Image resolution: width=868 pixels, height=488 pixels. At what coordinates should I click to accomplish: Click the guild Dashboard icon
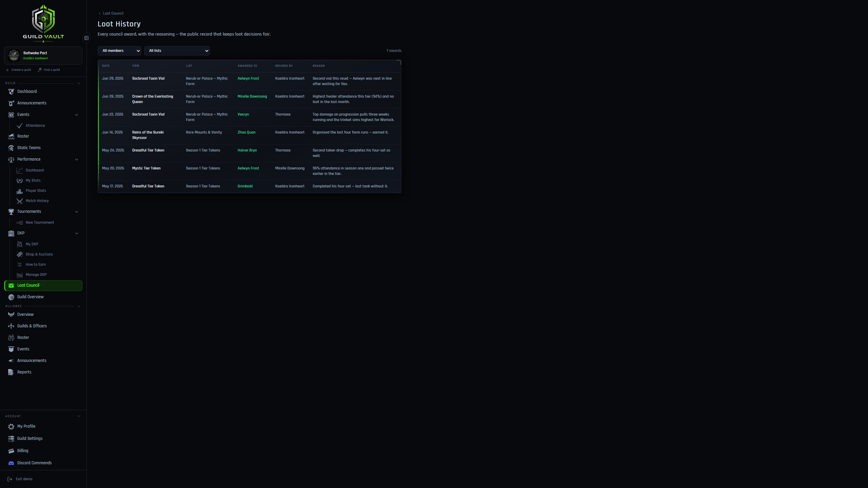[x=11, y=91]
